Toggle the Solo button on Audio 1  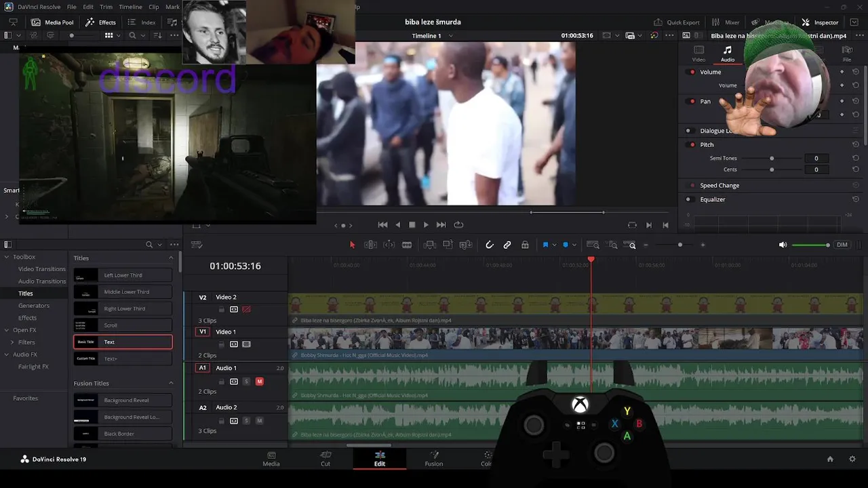(x=246, y=382)
